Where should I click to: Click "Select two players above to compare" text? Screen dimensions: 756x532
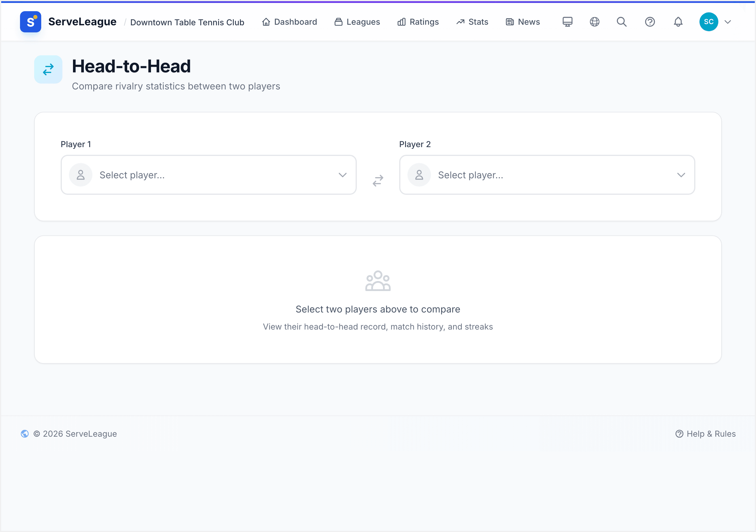coord(378,309)
